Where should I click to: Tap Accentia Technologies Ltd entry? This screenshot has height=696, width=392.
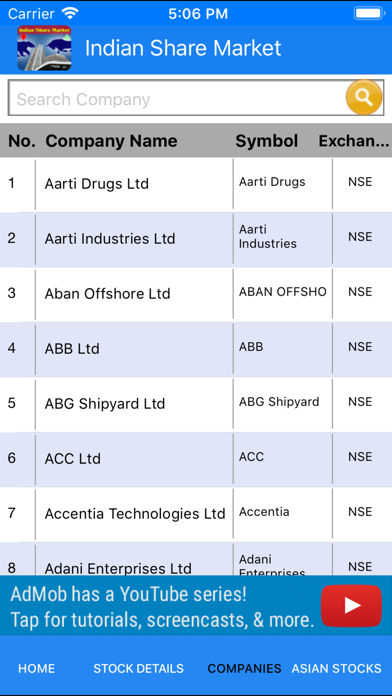pos(196,514)
